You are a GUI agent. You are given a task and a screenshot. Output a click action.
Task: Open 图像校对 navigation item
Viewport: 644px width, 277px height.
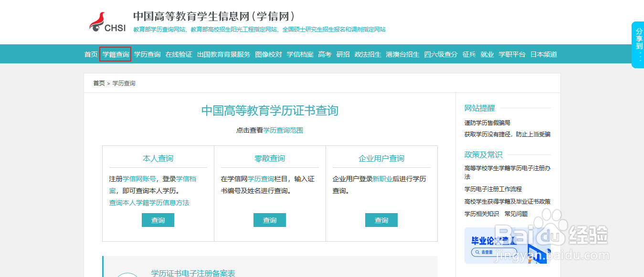pos(268,54)
